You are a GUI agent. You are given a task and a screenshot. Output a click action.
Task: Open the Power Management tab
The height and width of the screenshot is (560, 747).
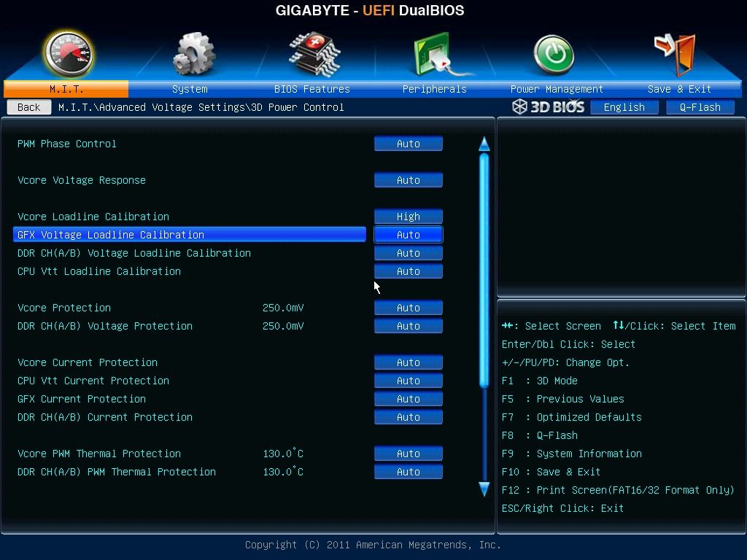coord(557,89)
